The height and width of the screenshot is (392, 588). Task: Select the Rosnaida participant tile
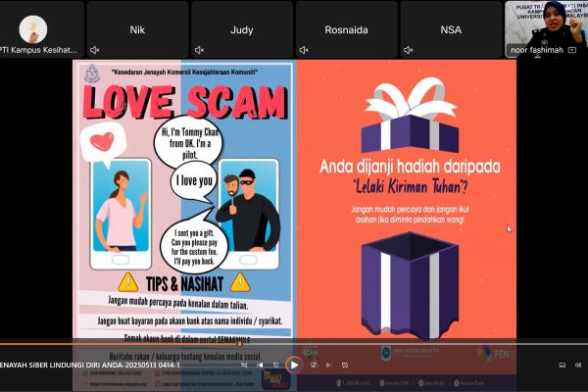pyautogui.click(x=346, y=29)
